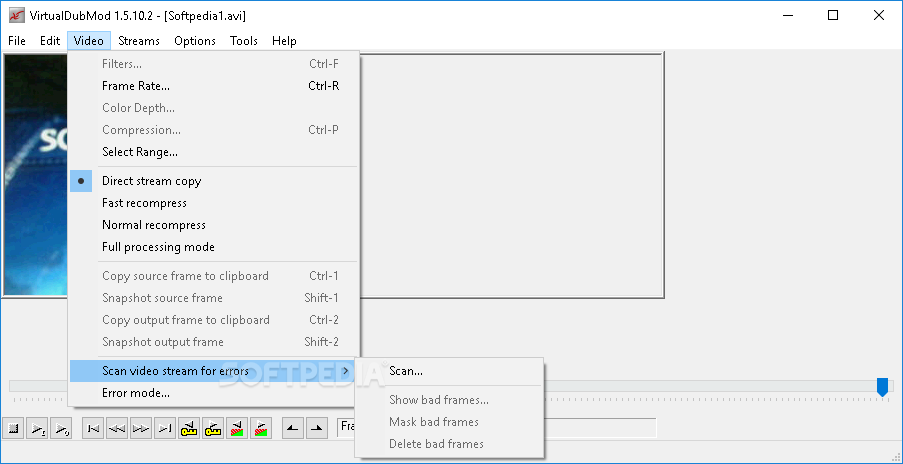Viewport: 903px width, 464px height.
Task: Click the disabled Filters... entry
Action: (x=214, y=64)
